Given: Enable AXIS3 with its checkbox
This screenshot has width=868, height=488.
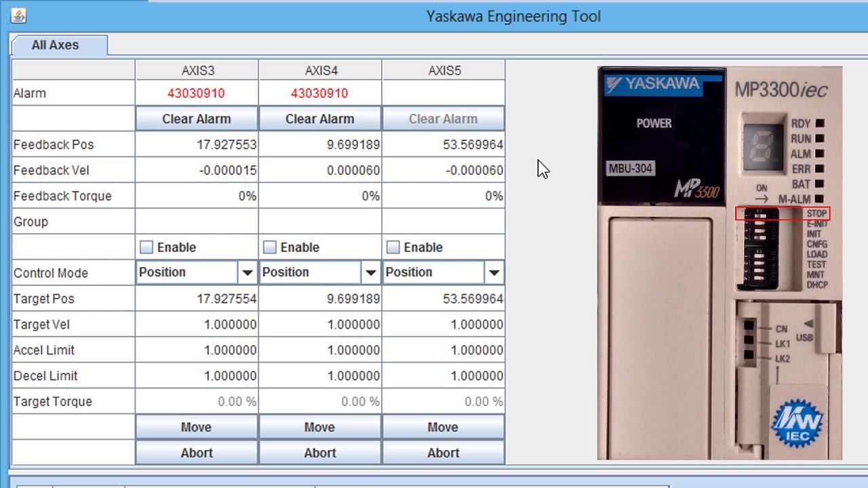Looking at the screenshot, I should [146, 247].
